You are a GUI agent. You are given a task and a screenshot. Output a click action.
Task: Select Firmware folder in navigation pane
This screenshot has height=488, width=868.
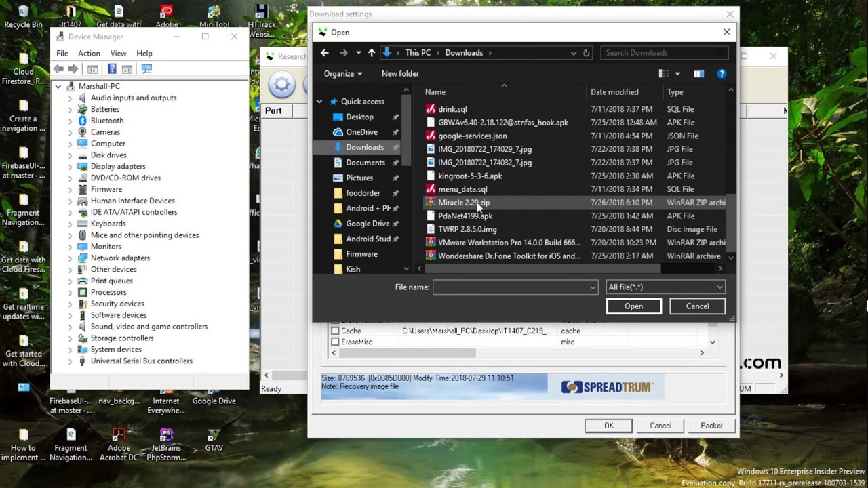tap(361, 254)
